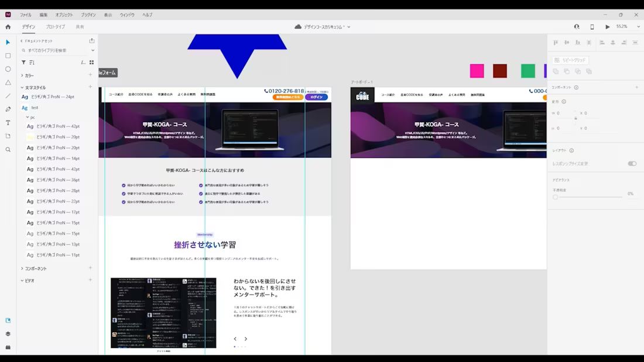The image size is (644, 362).
Task: Click the Exclude overlap boolean icon
Action: pyautogui.click(x=589, y=71)
